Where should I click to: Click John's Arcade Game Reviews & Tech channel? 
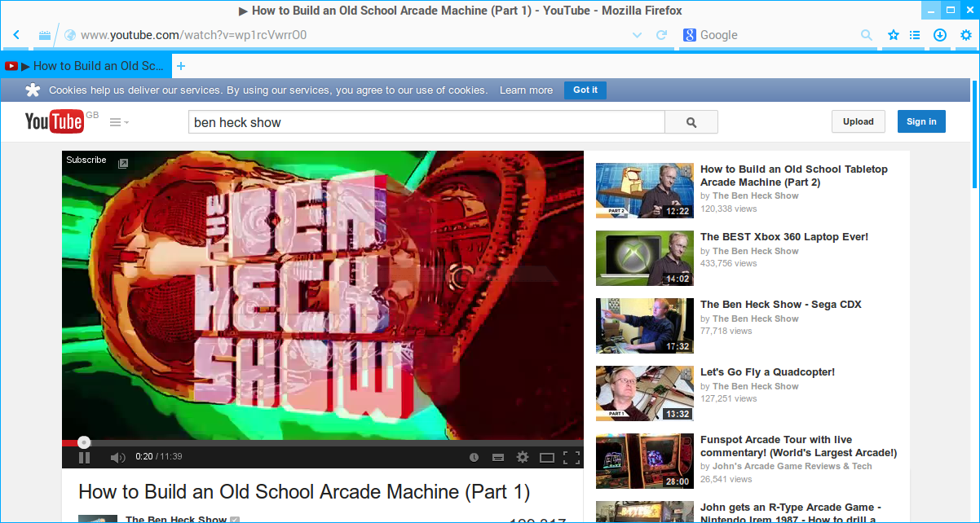(x=792, y=467)
